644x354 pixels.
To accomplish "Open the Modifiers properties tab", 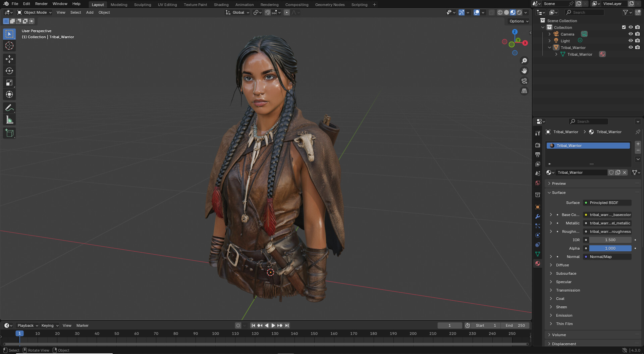I will (x=538, y=216).
